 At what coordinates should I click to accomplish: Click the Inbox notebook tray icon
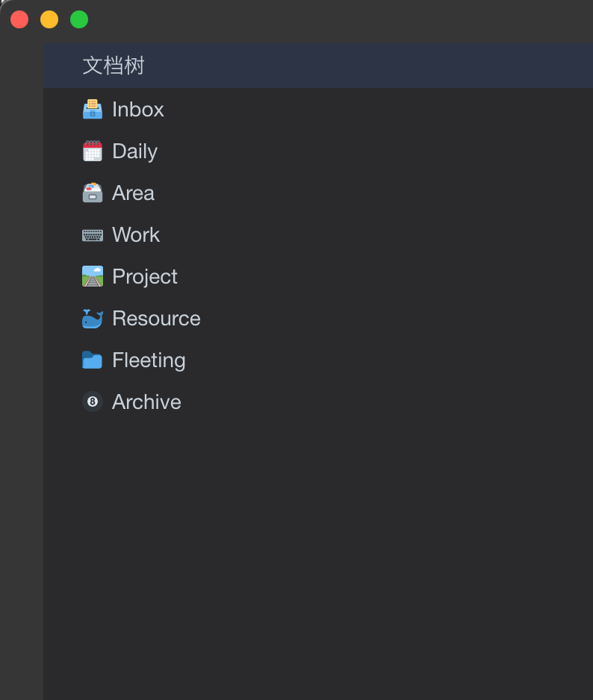pos(92,110)
